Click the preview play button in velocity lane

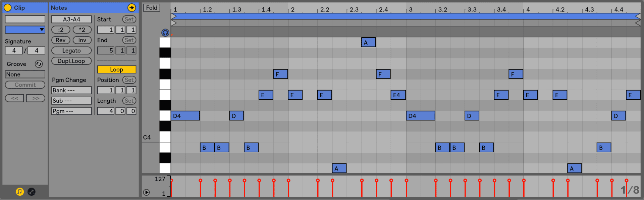pos(147,192)
